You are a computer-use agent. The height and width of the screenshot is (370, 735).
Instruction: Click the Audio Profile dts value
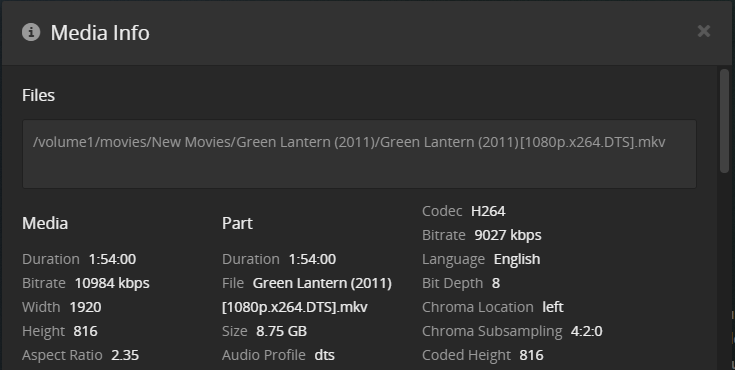324,355
